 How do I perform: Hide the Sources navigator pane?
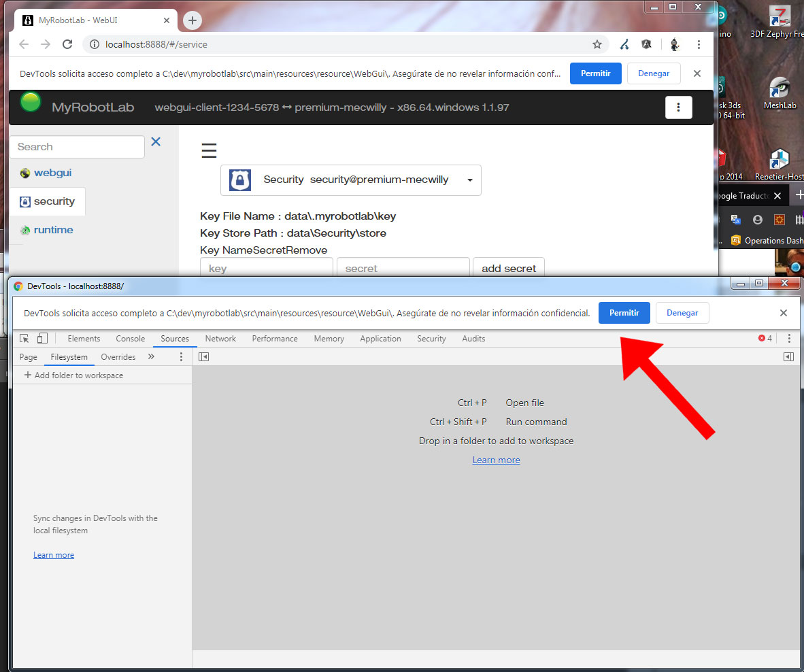point(203,357)
